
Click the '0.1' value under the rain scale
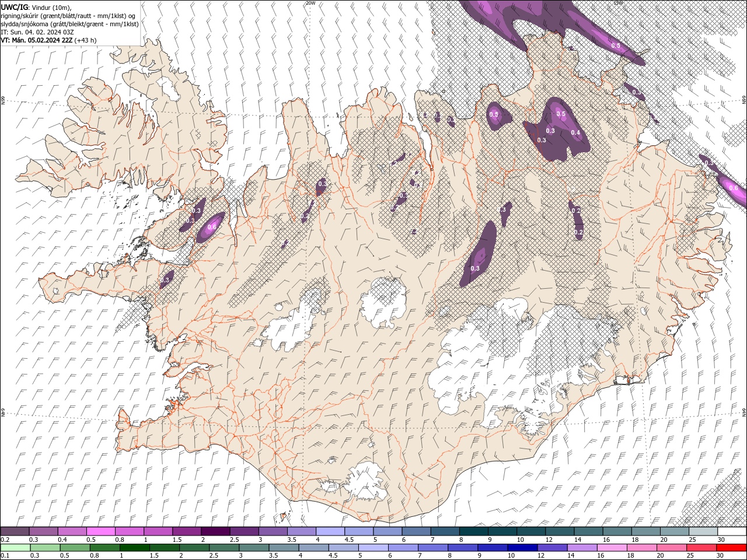click(x=5, y=555)
